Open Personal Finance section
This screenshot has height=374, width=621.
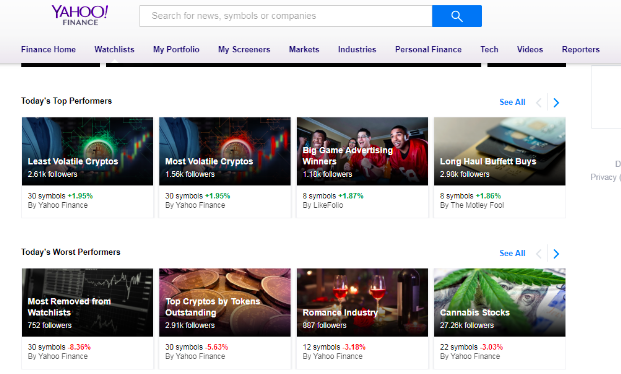(x=428, y=50)
